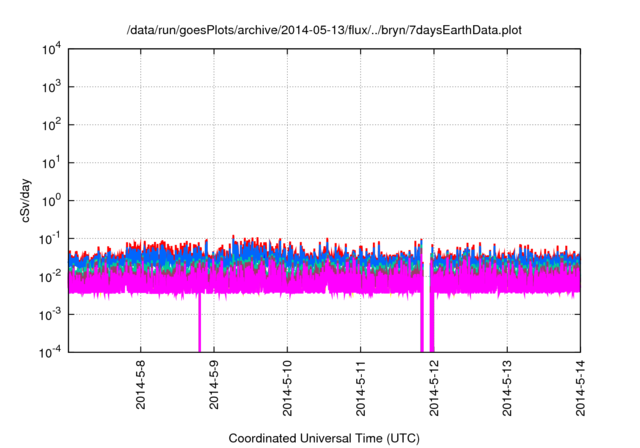
Task: Click the cSv/day y-axis label
Action: tap(31, 200)
